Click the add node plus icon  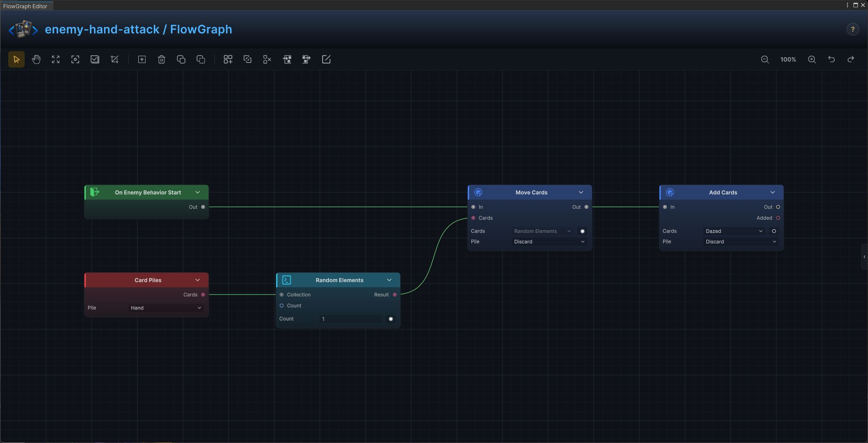click(142, 59)
